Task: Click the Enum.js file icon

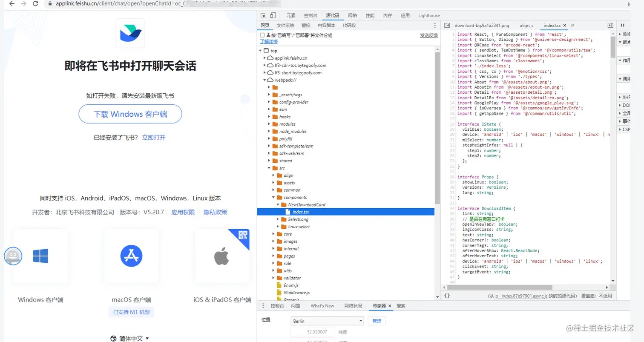Action: (x=279, y=285)
